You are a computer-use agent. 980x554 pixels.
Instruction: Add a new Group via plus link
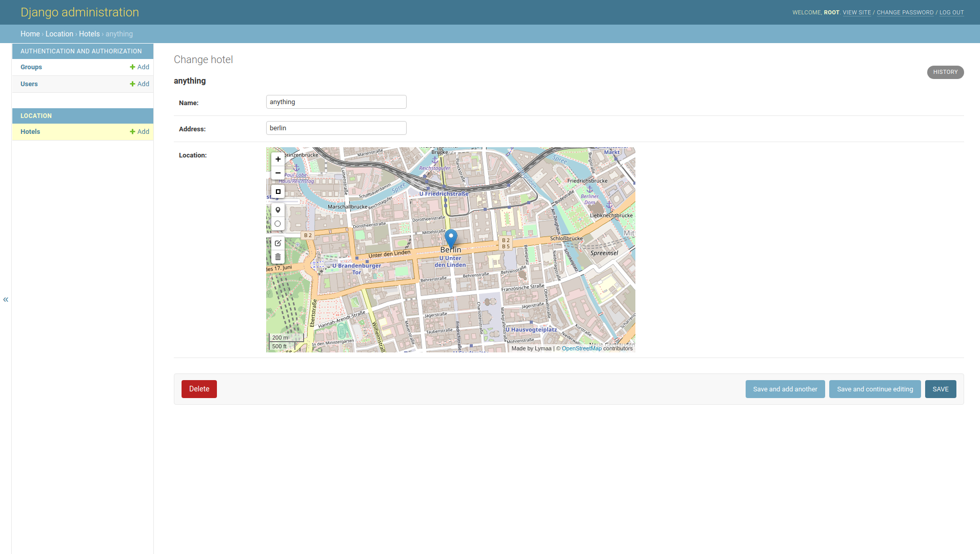(x=139, y=67)
